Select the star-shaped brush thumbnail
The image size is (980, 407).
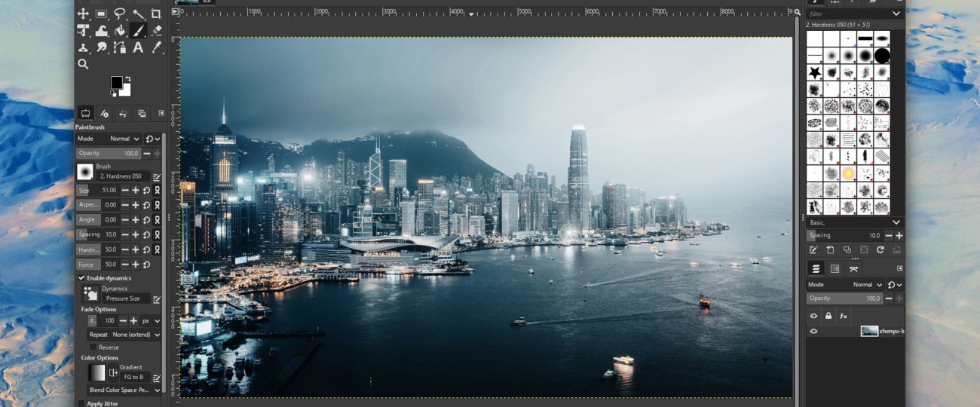[815, 72]
